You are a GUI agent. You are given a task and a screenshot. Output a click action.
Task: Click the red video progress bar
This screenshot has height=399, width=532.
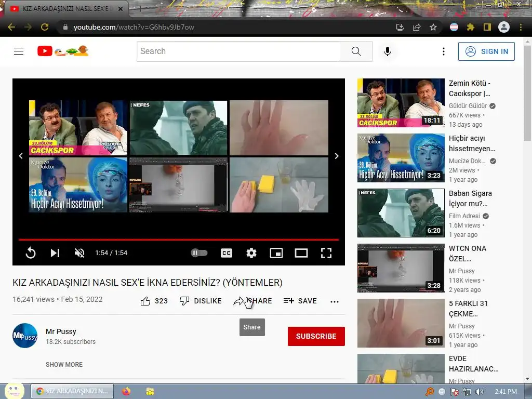pos(179,240)
